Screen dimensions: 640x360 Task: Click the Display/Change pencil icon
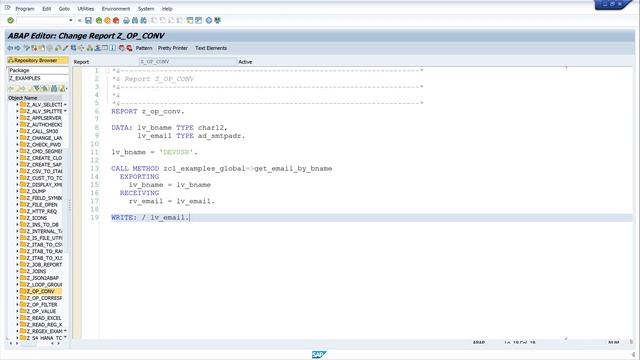click(27, 48)
